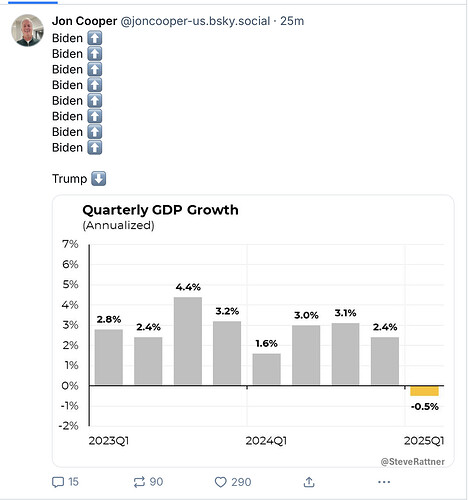Repost using the repost arrows icon
Viewport: 469px width, 500px height.
click(x=139, y=482)
